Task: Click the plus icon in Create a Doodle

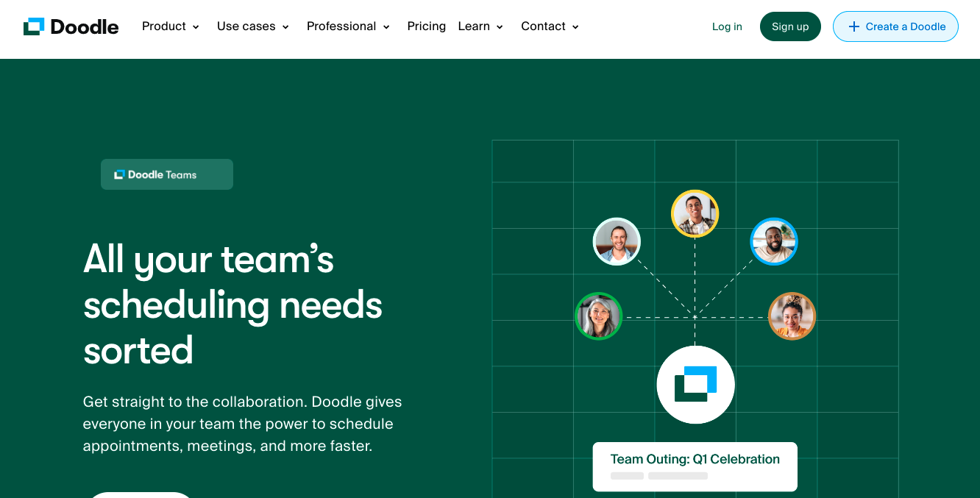Action: 853,26
